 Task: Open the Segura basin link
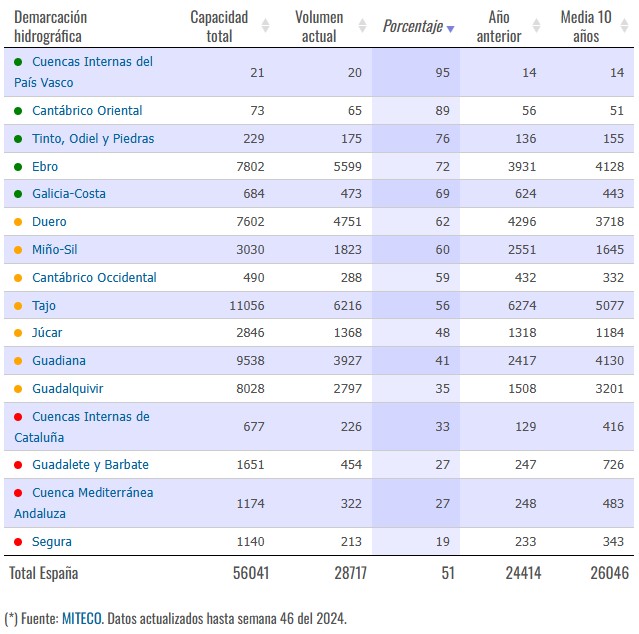(52, 542)
